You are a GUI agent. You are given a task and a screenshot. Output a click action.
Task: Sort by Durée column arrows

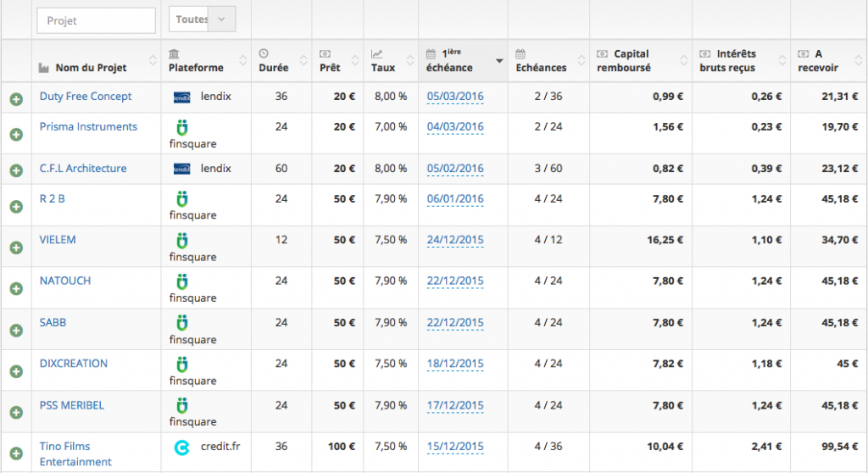click(x=303, y=60)
